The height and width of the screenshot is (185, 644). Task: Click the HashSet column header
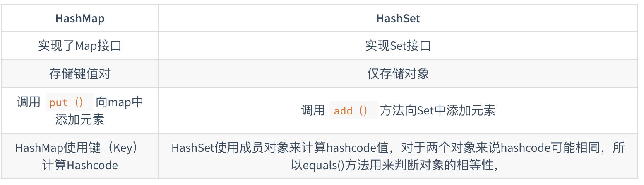point(398,18)
